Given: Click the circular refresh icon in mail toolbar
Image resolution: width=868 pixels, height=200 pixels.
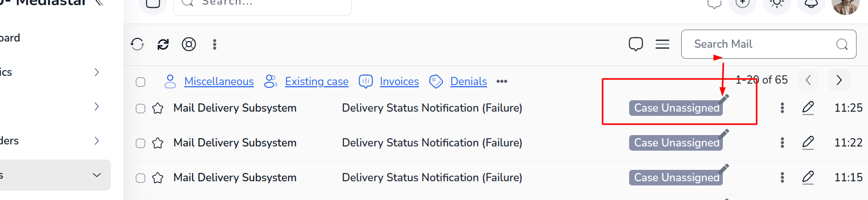Looking at the screenshot, I should click(137, 44).
